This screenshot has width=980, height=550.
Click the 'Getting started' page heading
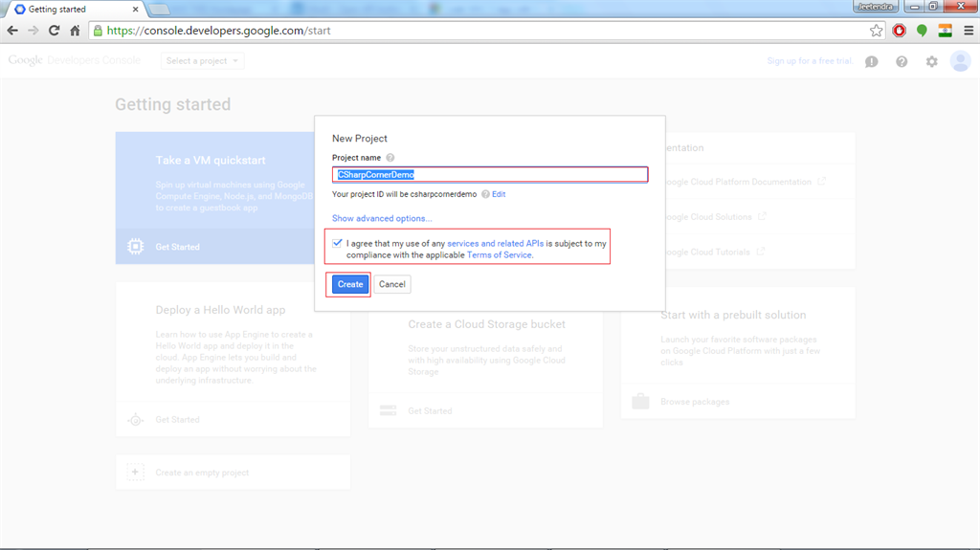coord(172,104)
